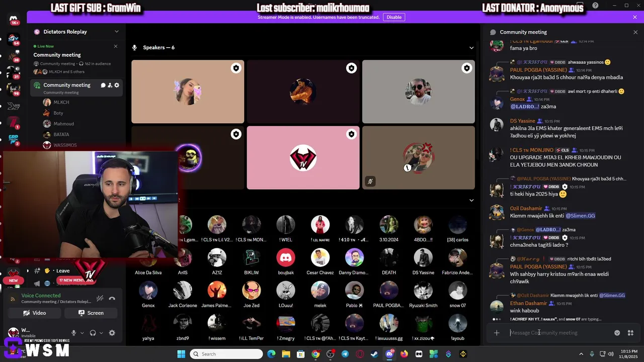Open microphone input options chevron
This screenshot has width=644, height=362.
(81, 333)
